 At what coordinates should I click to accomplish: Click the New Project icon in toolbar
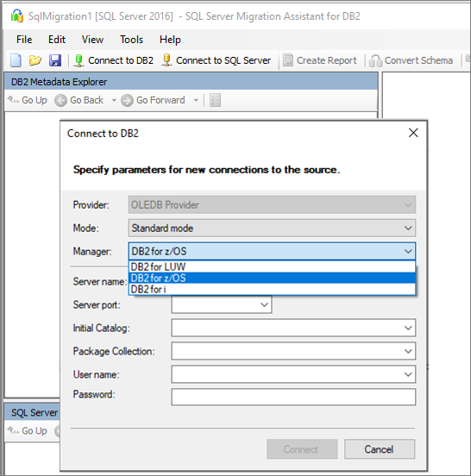pos(16,60)
